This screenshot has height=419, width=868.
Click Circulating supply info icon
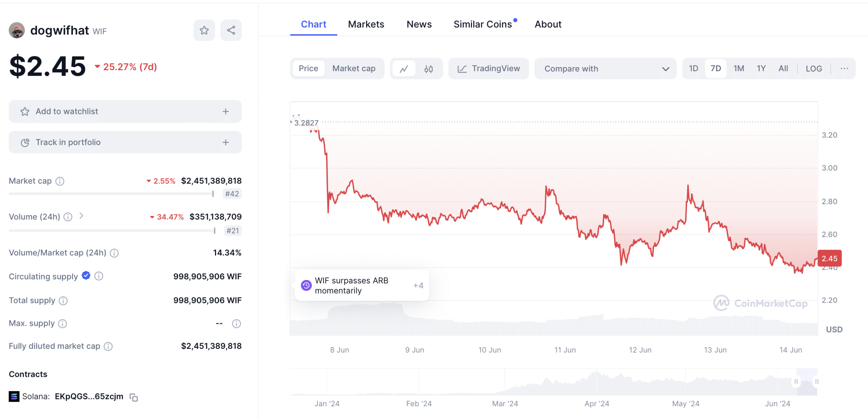[99, 276]
